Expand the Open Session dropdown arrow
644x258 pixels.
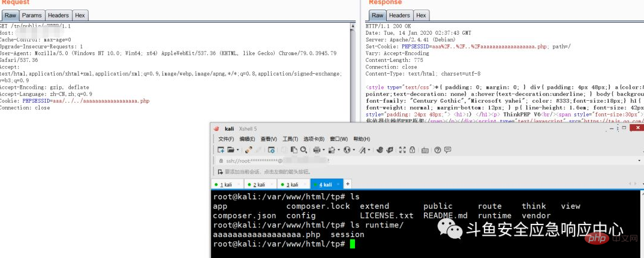pyautogui.click(x=237, y=149)
